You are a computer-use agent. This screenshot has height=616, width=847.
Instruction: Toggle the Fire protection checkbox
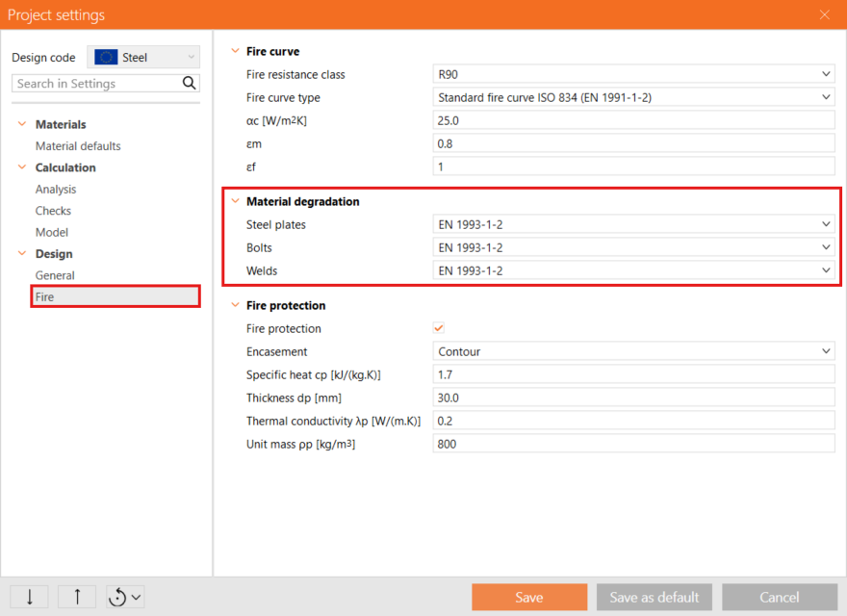click(440, 328)
